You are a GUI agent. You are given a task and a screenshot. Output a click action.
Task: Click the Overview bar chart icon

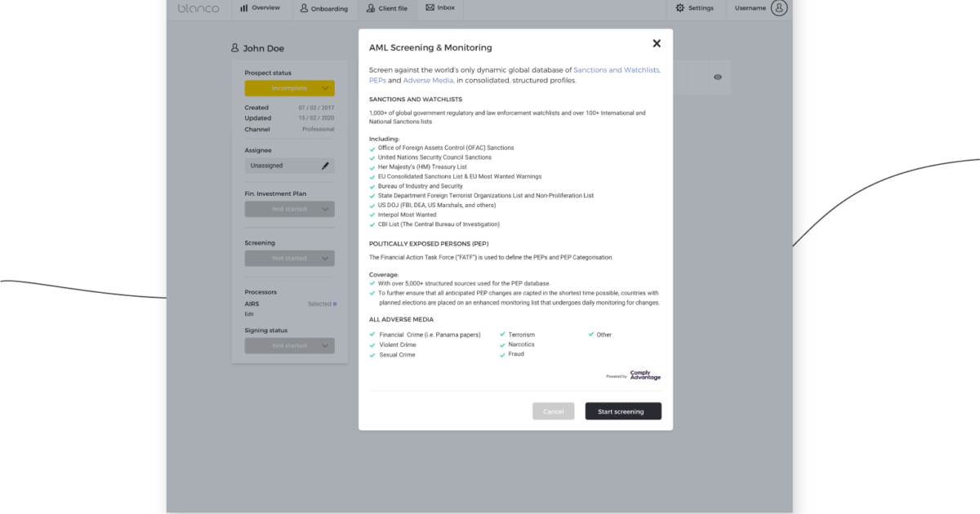tap(244, 8)
